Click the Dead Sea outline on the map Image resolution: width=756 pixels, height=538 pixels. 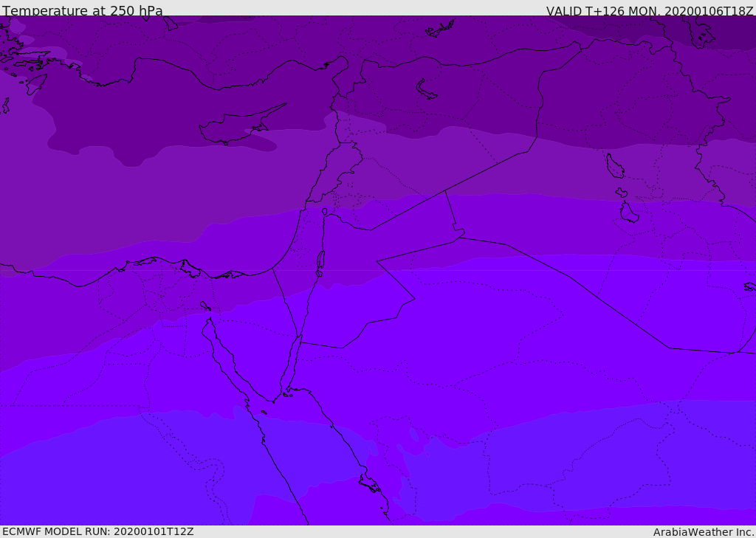320,263
